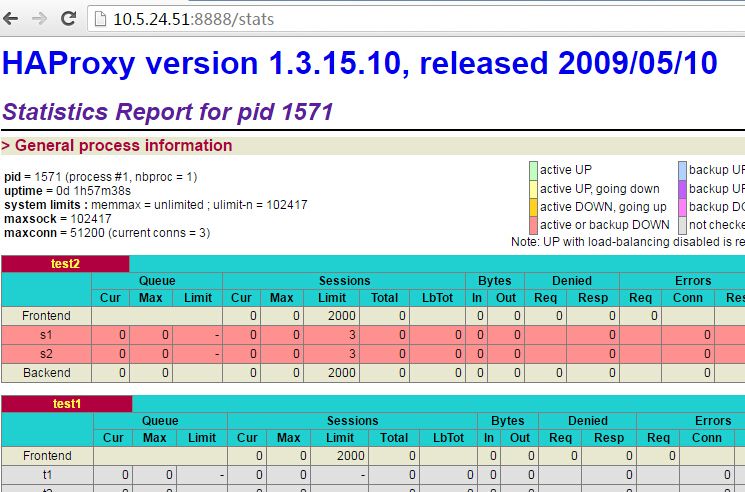This screenshot has width=745, height=492.
Task: Select the maxsock = 102417 line
Action: pos(57,219)
